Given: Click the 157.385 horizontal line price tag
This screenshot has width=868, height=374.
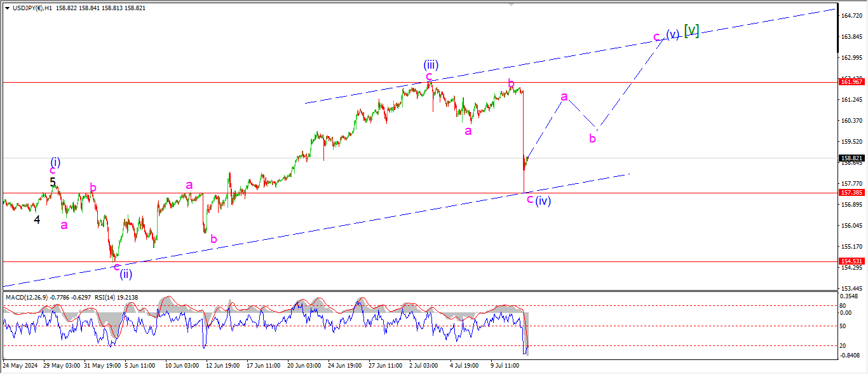Looking at the screenshot, I should pos(851,192).
